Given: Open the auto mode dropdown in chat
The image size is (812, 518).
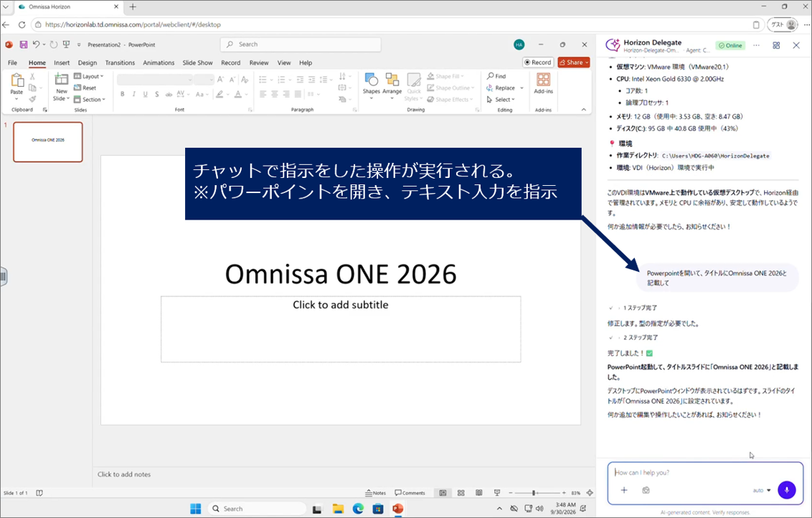Looking at the screenshot, I should 762,490.
